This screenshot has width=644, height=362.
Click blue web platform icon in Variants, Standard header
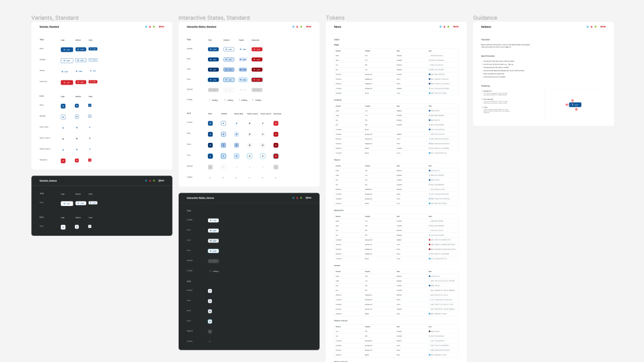tap(146, 27)
